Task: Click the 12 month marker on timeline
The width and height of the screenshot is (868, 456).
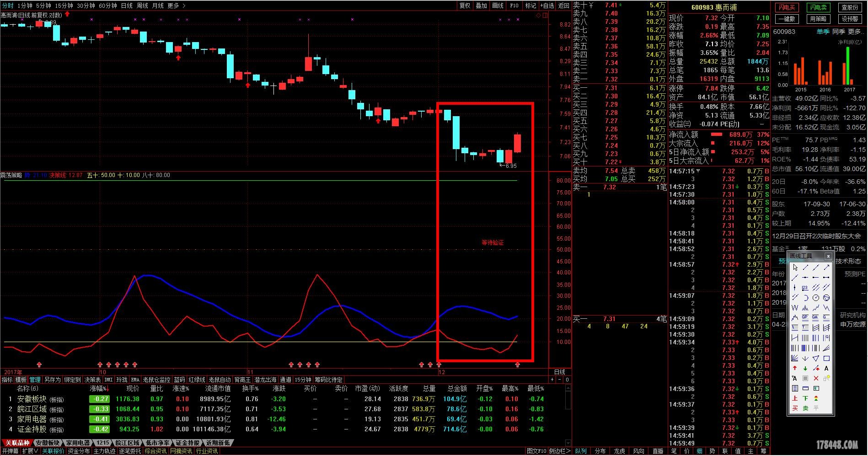Action: (x=441, y=372)
